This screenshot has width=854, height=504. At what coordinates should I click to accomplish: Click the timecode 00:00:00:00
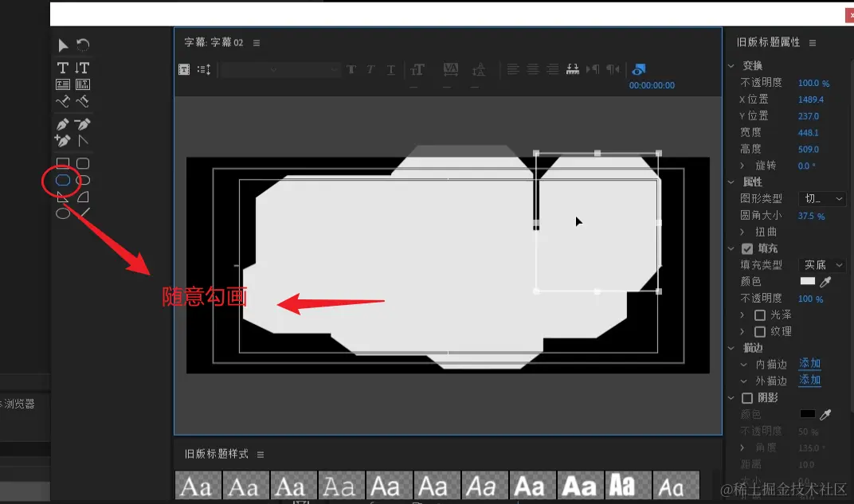(x=652, y=85)
